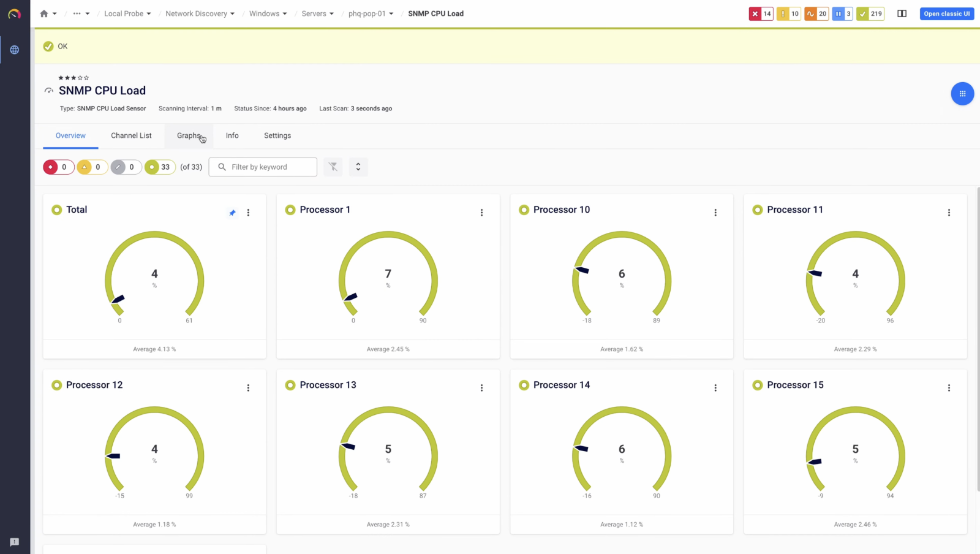
Task: Clear filters with the funnel icon
Action: [333, 167]
